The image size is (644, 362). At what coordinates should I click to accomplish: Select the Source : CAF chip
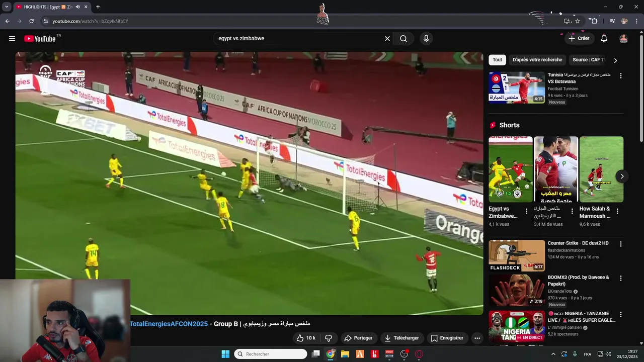588,60
